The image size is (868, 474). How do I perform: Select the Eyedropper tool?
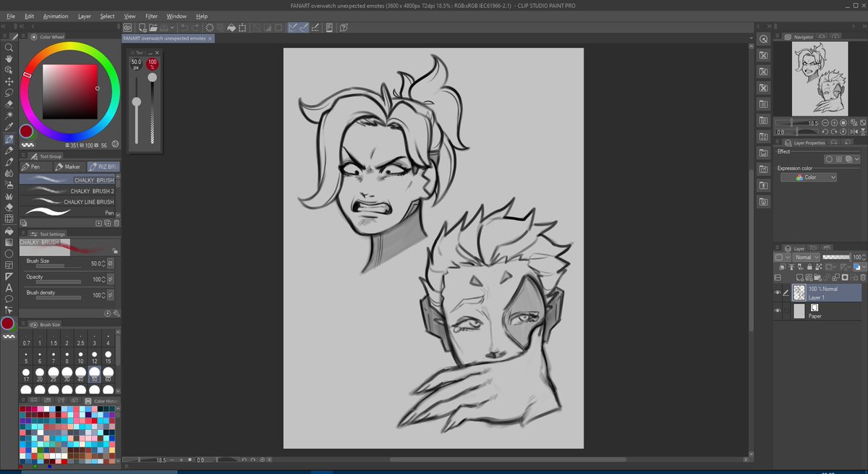point(9,127)
